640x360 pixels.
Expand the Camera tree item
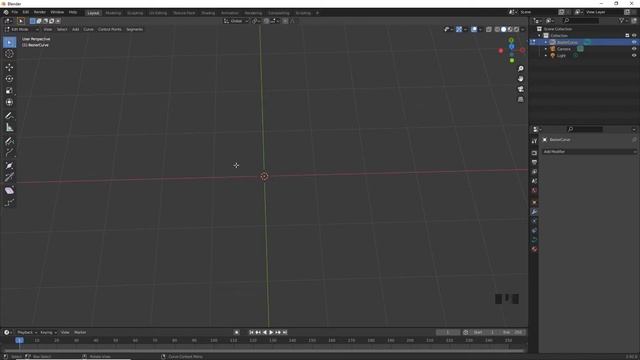click(546, 49)
